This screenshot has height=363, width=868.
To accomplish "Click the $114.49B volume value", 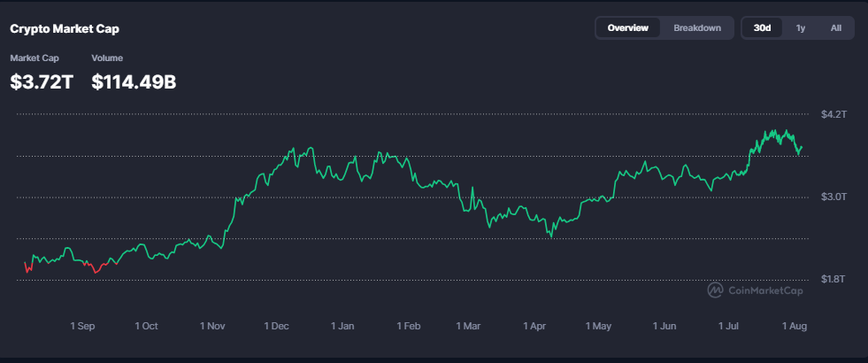I will [x=134, y=82].
